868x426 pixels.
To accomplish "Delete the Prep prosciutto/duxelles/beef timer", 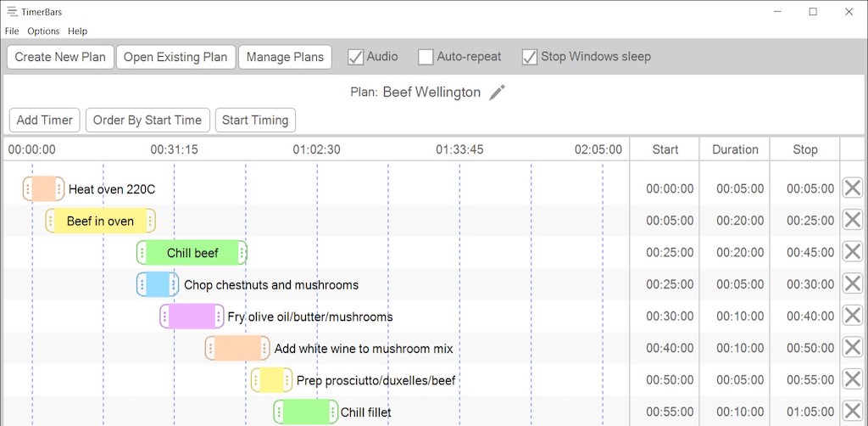I will pyautogui.click(x=852, y=379).
